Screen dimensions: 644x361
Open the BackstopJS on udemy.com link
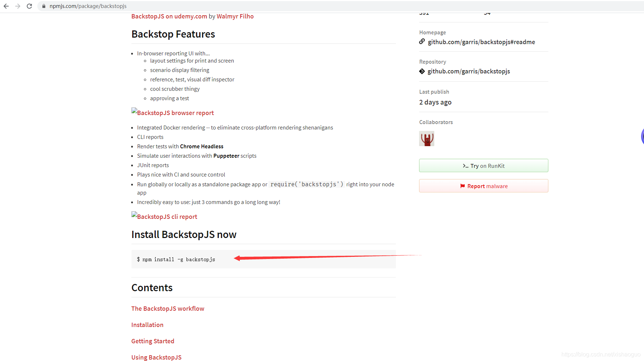tap(169, 16)
